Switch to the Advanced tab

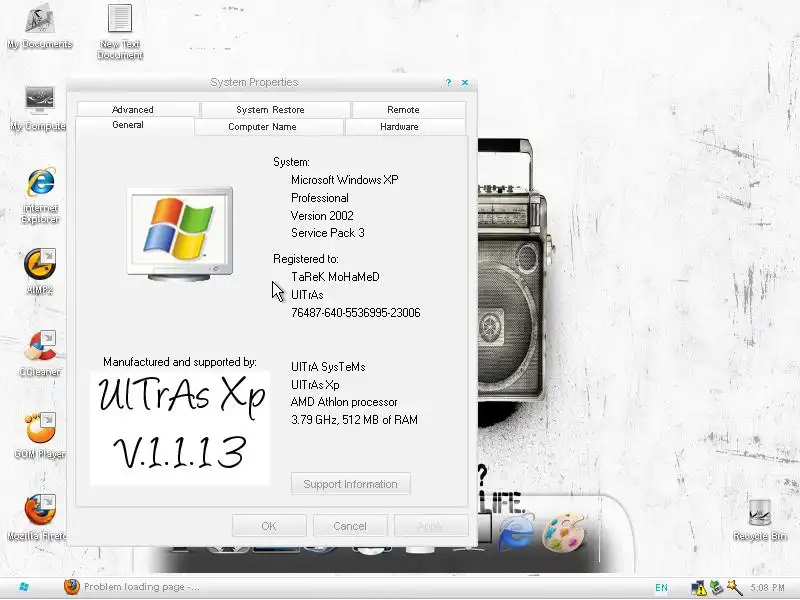[133, 110]
